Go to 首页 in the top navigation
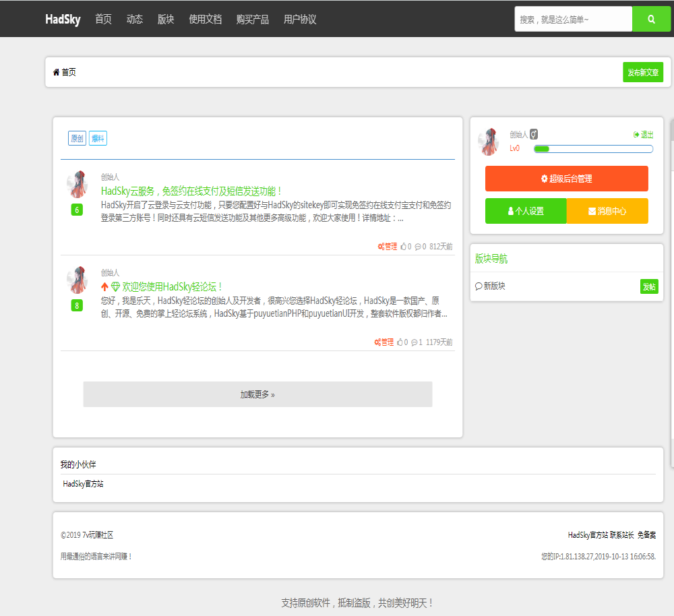674x616 pixels. pos(103,20)
